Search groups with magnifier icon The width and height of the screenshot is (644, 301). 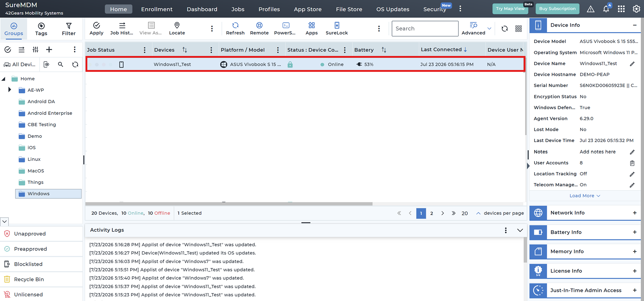pyautogui.click(x=60, y=64)
